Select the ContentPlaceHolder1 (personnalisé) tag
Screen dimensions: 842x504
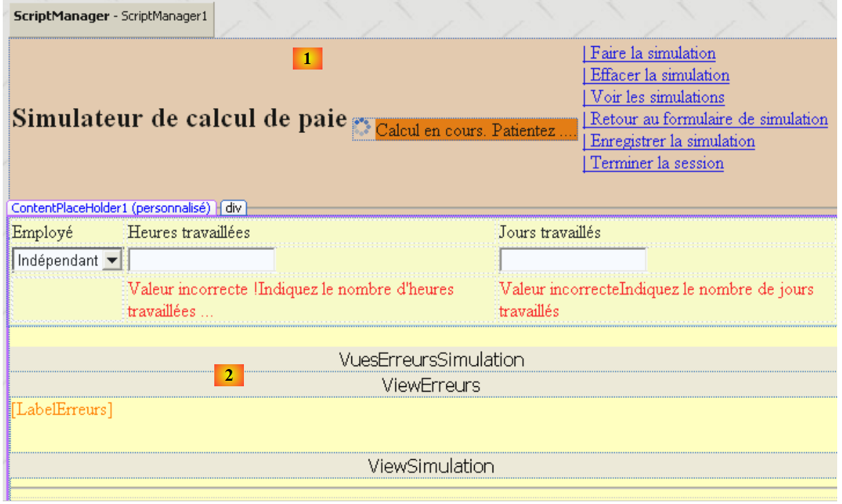click(111, 207)
